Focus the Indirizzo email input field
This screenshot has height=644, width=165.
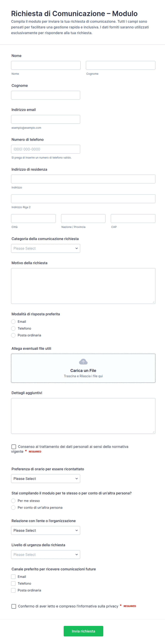coord(46,119)
